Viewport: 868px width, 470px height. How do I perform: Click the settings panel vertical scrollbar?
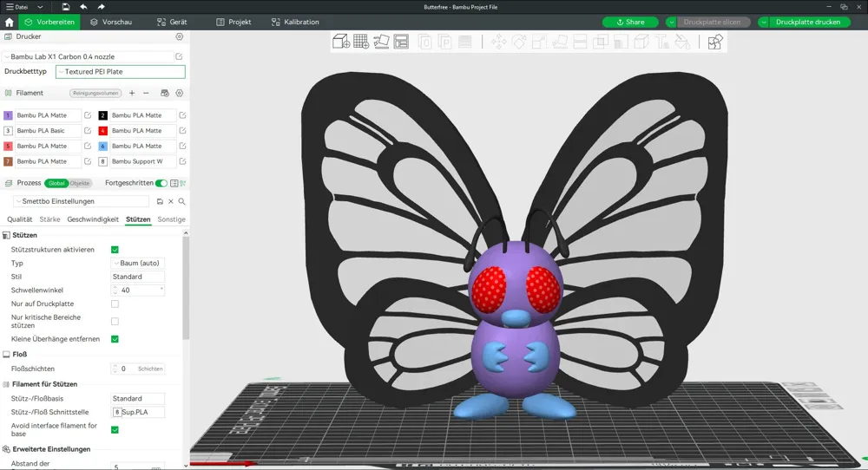[x=186, y=288]
